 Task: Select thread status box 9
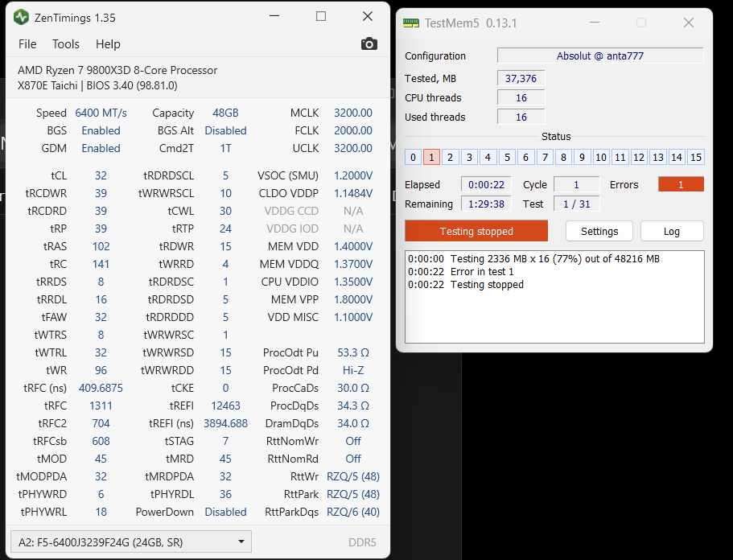pos(582,157)
